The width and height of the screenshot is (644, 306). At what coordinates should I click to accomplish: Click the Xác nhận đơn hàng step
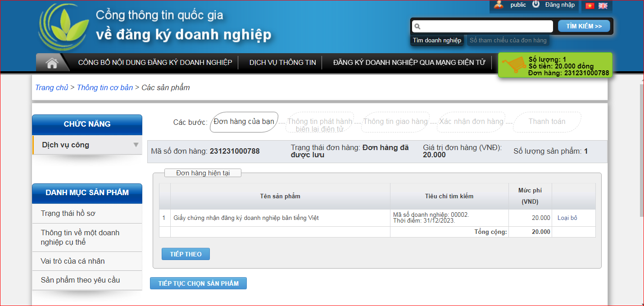471,122
